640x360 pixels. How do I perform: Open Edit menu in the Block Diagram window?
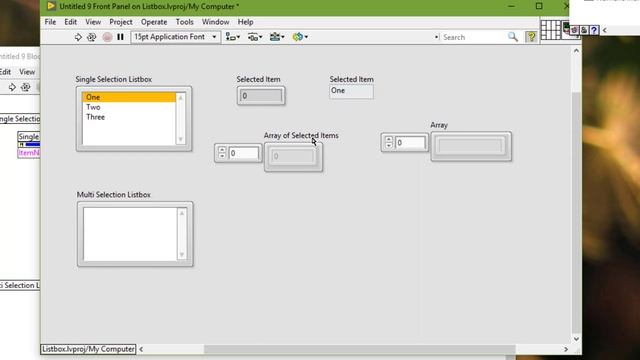[5, 72]
